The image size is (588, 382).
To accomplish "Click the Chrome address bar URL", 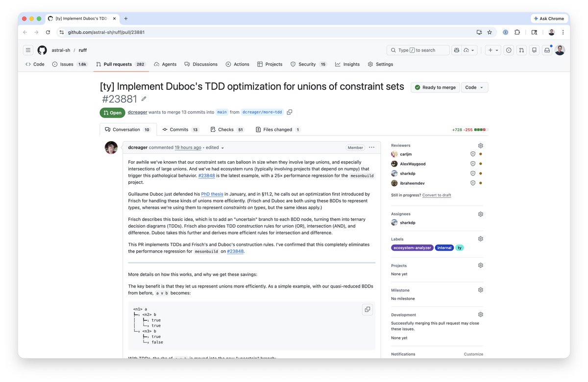I will [x=106, y=32].
